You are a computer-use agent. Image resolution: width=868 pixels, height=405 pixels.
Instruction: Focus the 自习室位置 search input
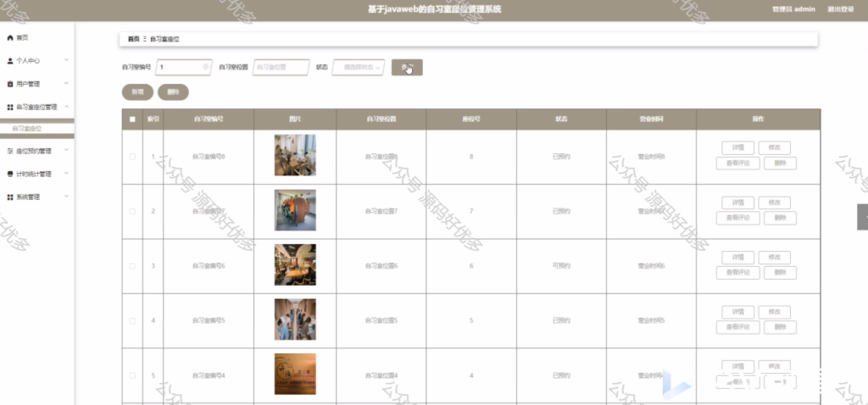pos(281,68)
